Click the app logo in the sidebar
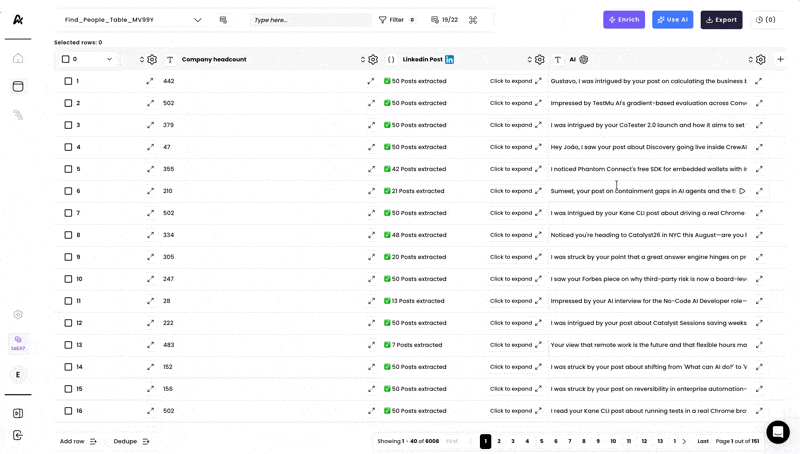Viewport: 800px width, 454px height. 18,19
